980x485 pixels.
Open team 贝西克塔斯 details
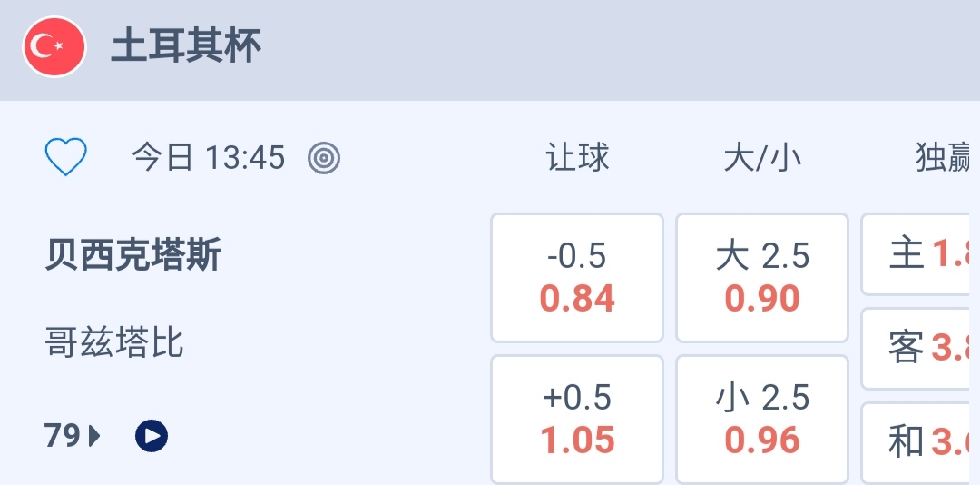click(132, 256)
